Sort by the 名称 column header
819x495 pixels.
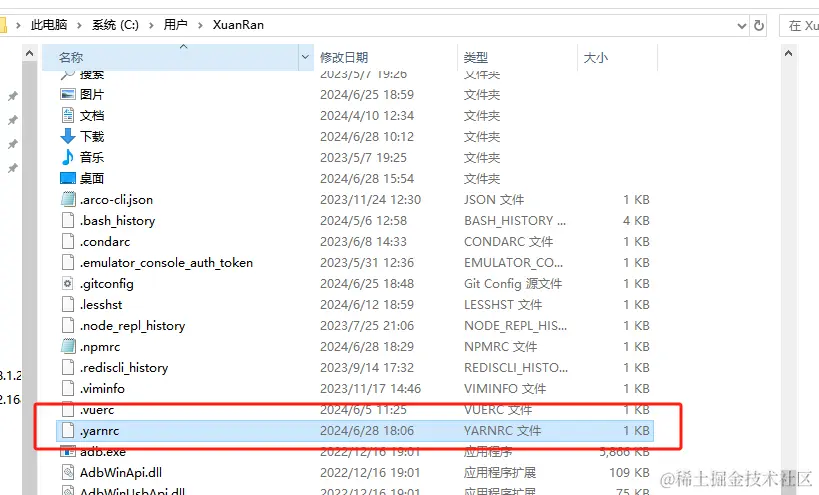(x=170, y=57)
